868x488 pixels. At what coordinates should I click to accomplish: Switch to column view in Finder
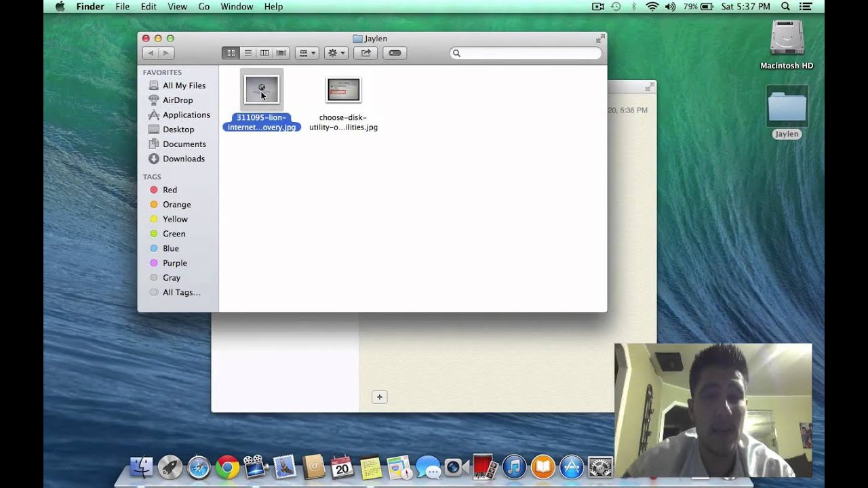[264, 53]
